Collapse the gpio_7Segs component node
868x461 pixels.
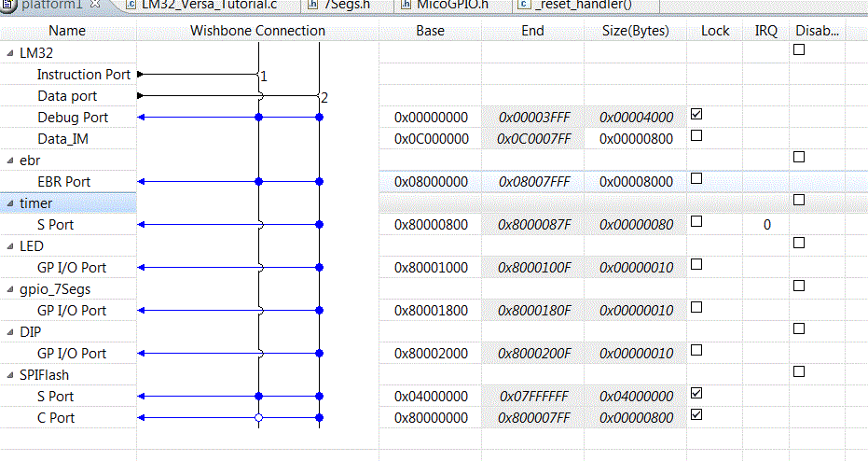(10, 289)
